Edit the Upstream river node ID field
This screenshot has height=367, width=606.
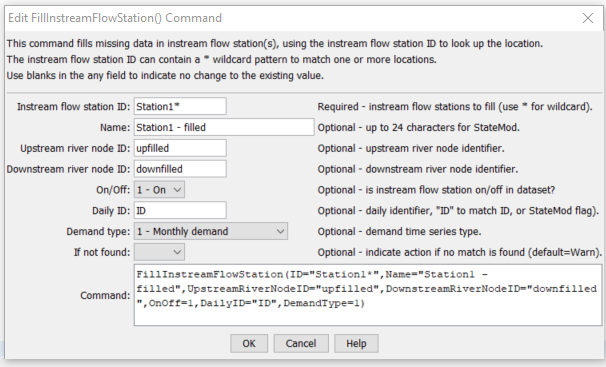180,148
